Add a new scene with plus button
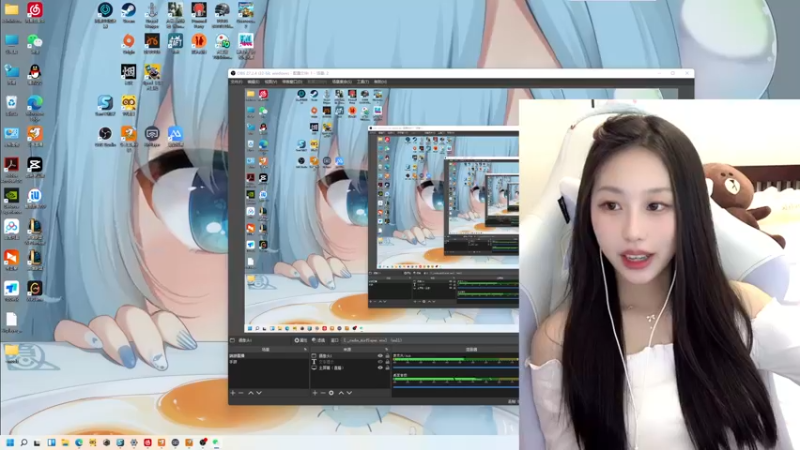This screenshot has height=450, width=800. (x=233, y=393)
